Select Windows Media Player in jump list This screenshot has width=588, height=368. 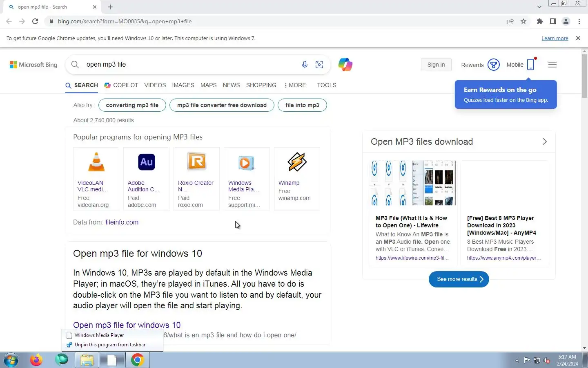click(x=112, y=335)
